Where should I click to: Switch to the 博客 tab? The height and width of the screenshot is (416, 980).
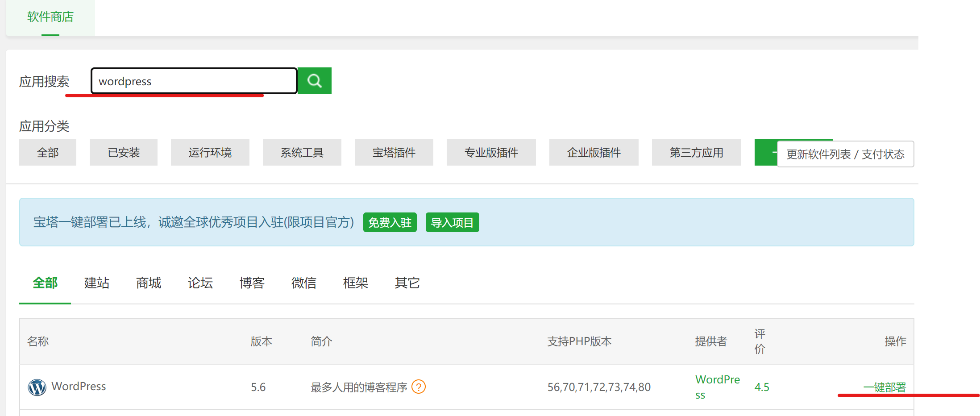(x=252, y=283)
